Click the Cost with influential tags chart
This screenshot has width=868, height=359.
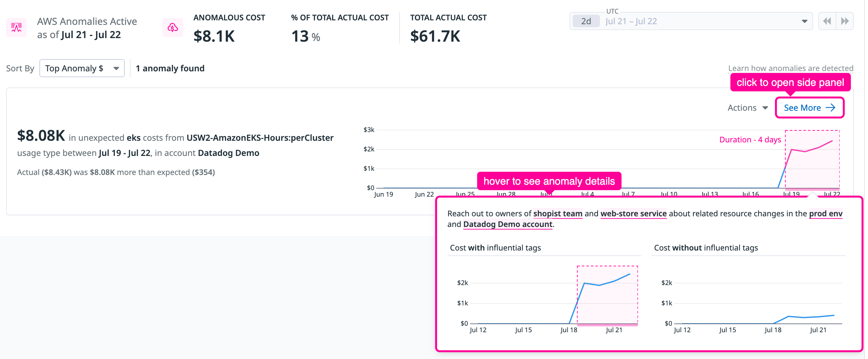coord(545,298)
